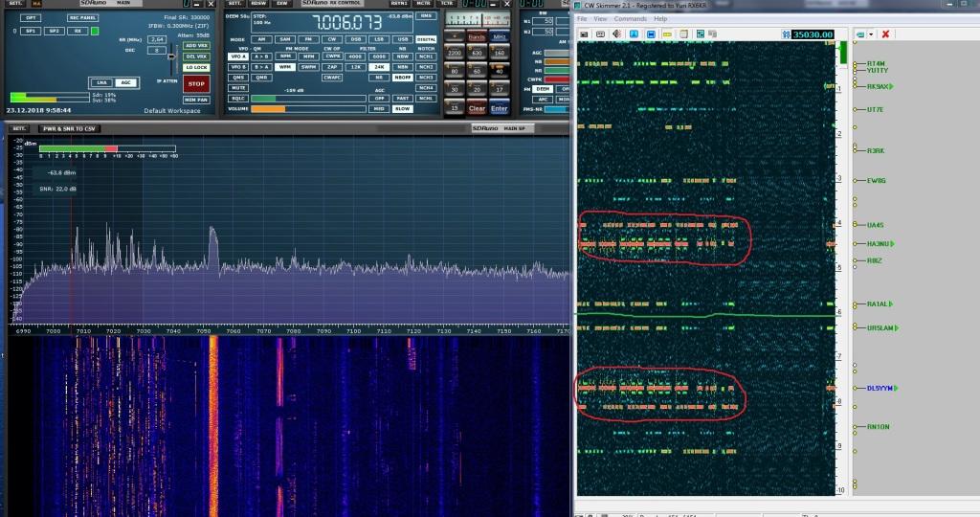
Task: Click the ZAP button
Action: 331,67
